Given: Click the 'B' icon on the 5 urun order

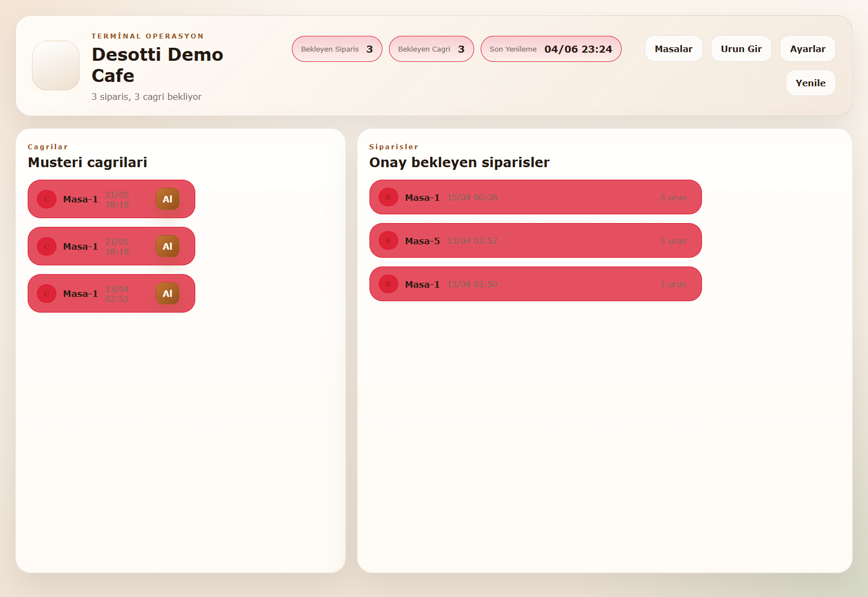Looking at the screenshot, I should [388, 198].
